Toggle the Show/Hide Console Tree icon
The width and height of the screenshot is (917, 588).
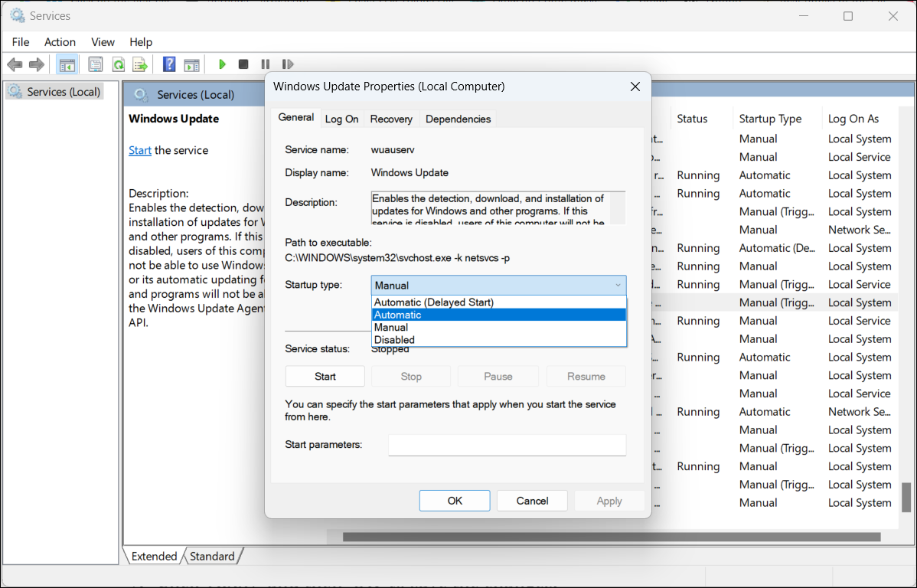(67, 64)
